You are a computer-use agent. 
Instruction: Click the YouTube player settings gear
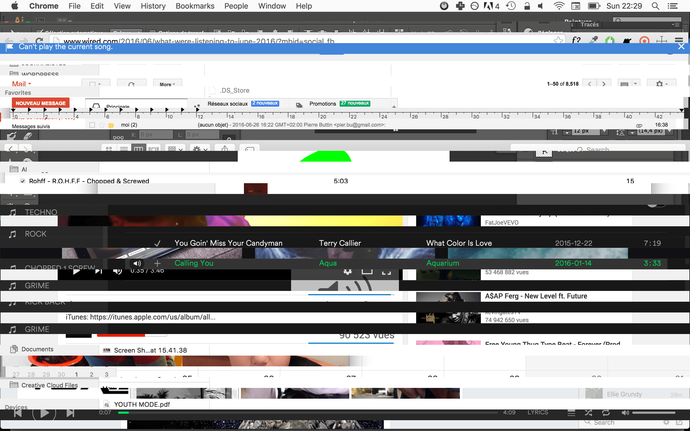[x=348, y=271]
